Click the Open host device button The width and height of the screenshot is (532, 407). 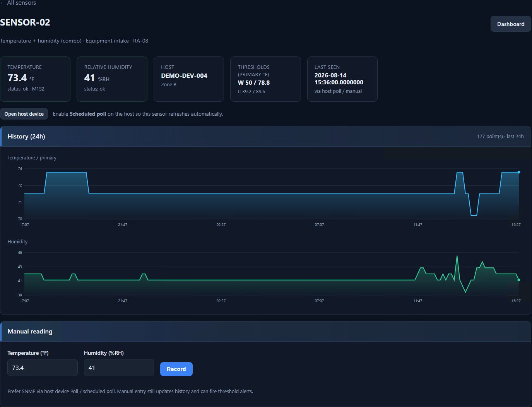tap(24, 114)
